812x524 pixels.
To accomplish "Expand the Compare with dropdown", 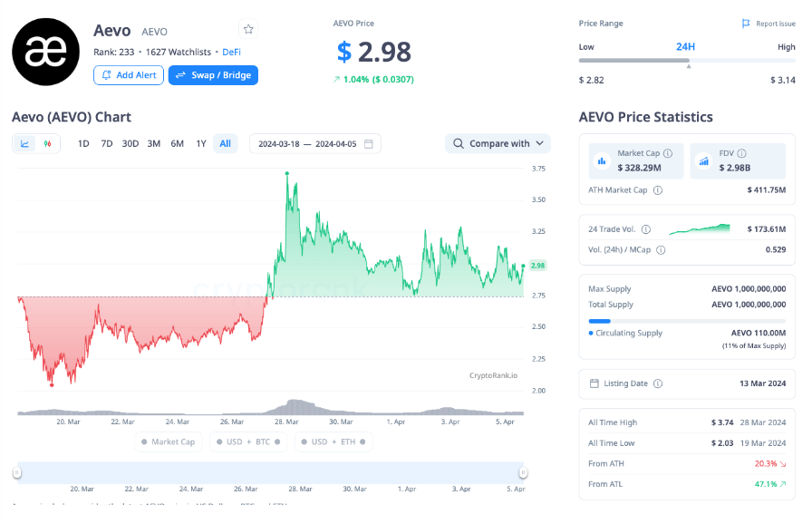I will coord(498,143).
